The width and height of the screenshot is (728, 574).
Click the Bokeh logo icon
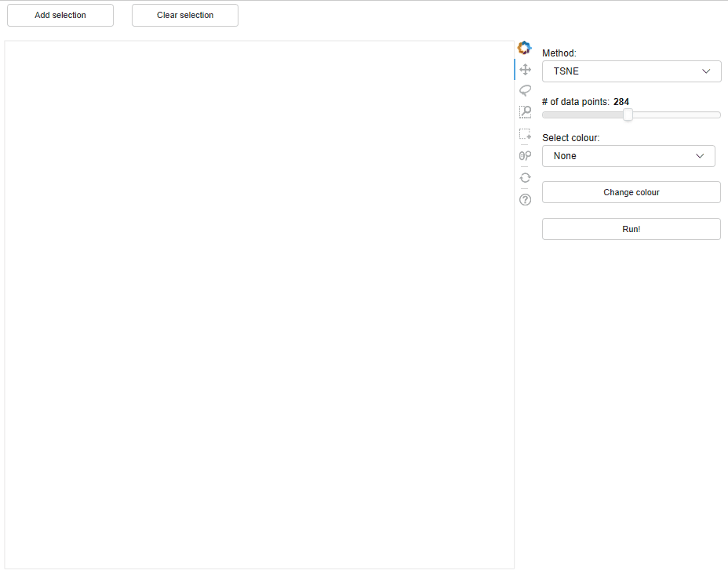pos(525,47)
